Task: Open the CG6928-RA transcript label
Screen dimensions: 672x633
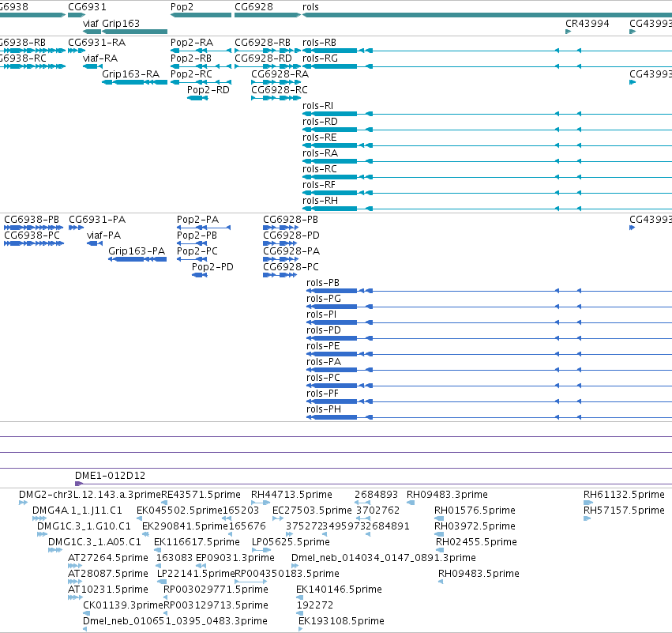Action: tap(280, 74)
